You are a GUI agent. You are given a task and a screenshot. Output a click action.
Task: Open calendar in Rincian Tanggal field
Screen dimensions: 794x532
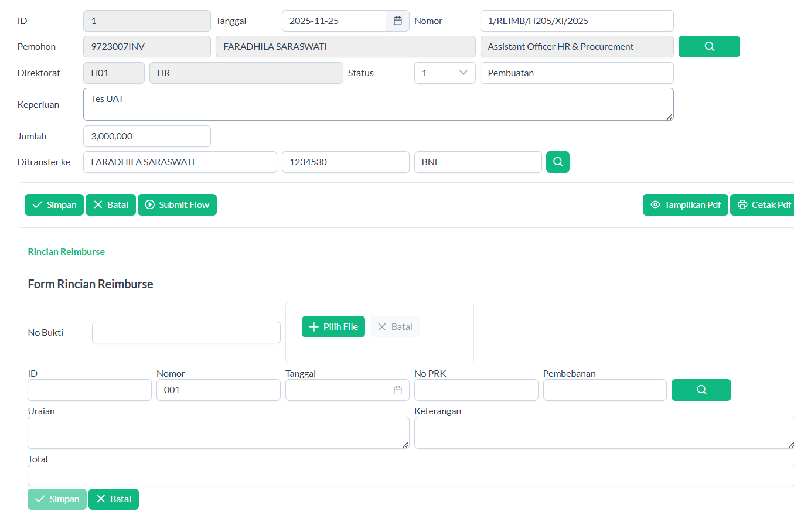click(397, 390)
